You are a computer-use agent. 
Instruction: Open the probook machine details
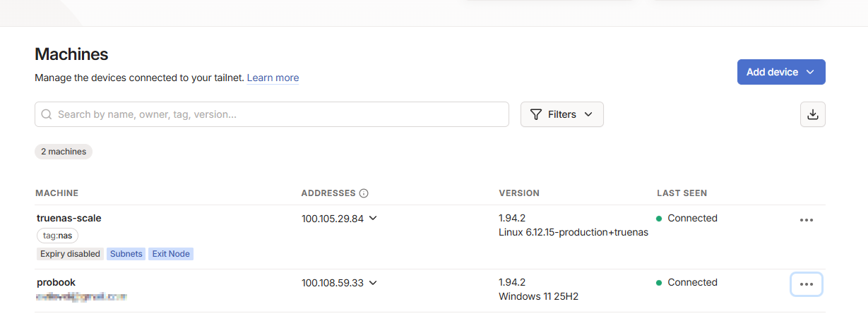coord(56,282)
